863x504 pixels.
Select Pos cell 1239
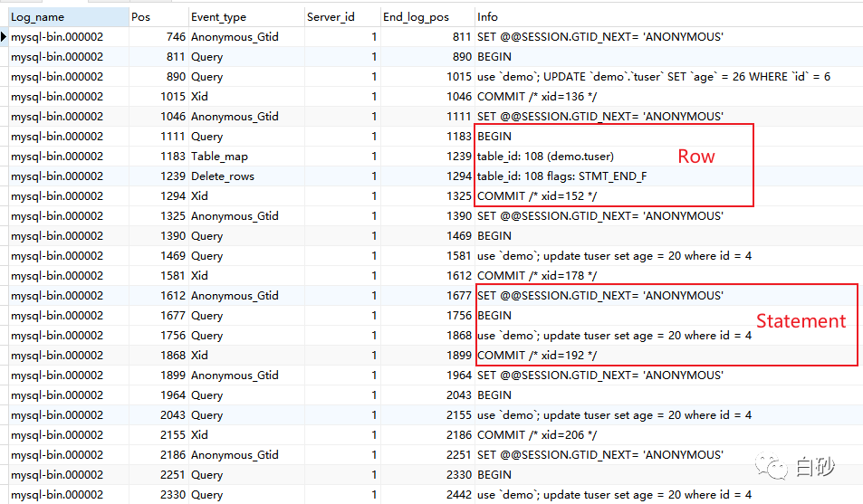pyautogui.click(x=158, y=176)
